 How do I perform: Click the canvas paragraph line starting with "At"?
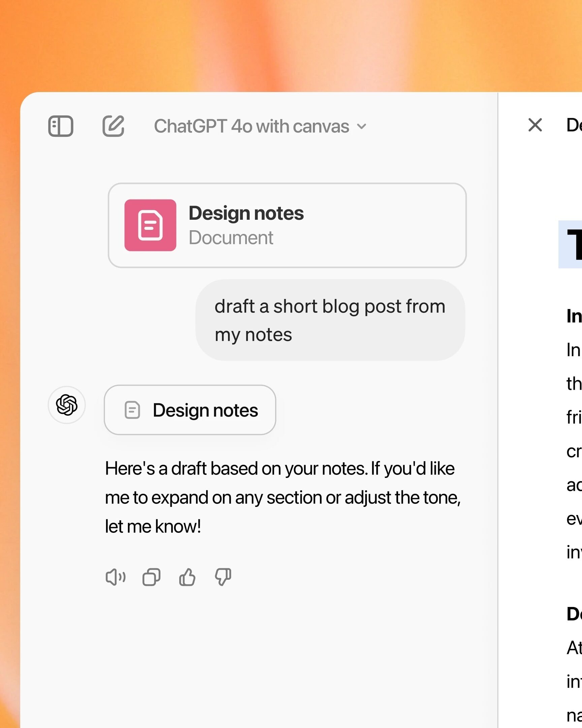(x=574, y=648)
